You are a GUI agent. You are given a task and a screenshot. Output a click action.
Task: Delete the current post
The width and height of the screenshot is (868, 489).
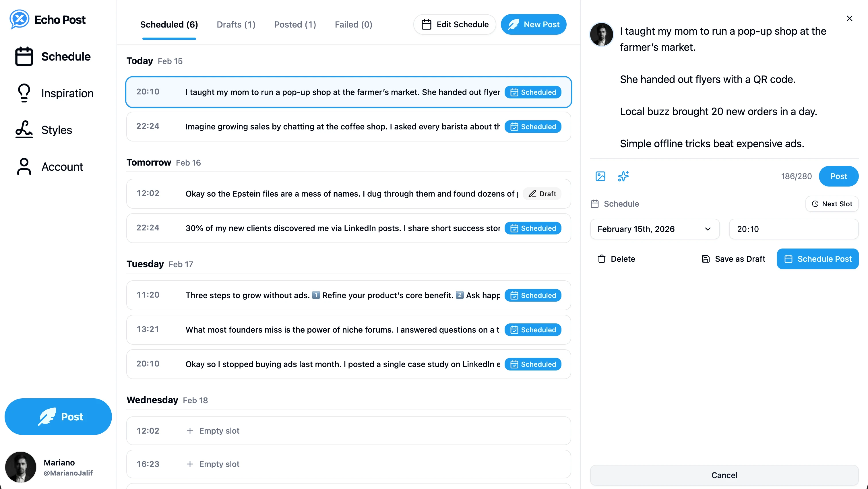(x=616, y=259)
